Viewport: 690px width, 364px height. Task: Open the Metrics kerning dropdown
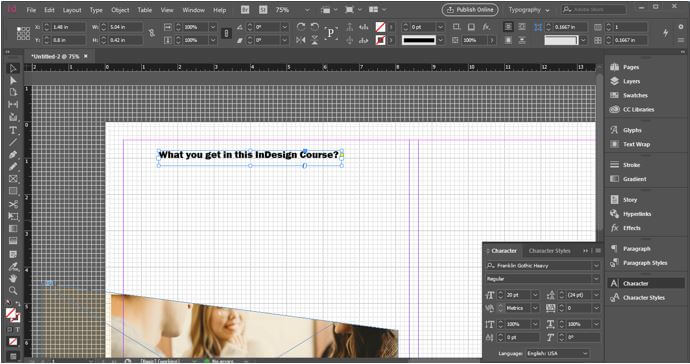coord(535,308)
